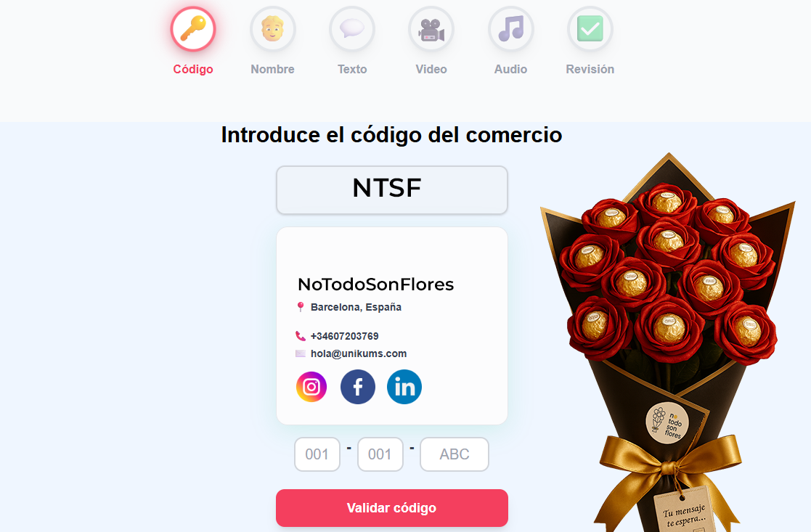Click the first 001 code box
Image resolution: width=811 pixels, height=532 pixels.
pyautogui.click(x=317, y=454)
